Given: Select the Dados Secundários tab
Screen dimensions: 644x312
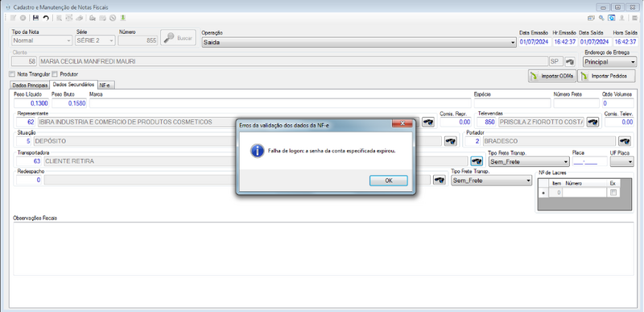Looking at the screenshot, I should click(73, 85).
